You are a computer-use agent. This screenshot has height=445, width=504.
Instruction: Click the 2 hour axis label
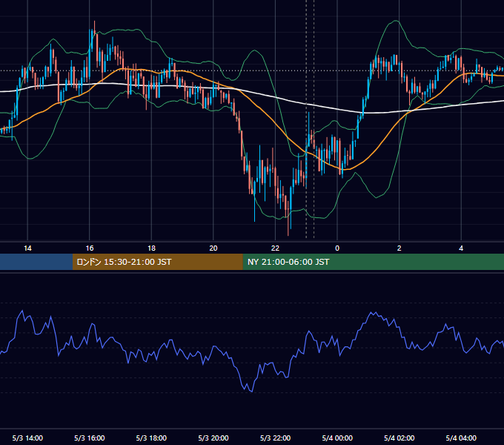pyautogui.click(x=399, y=248)
